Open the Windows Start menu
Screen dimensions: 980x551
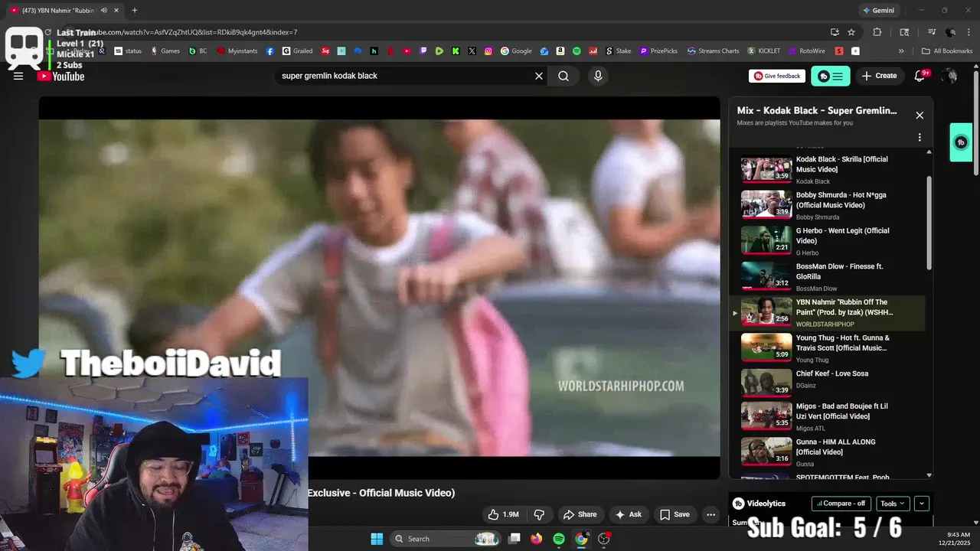click(x=377, y=539)
